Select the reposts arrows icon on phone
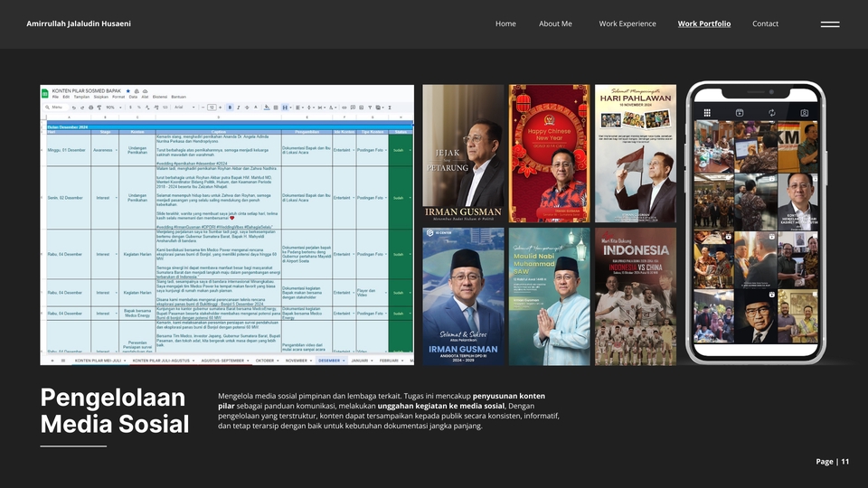868x488 pixels. (771, 113)
